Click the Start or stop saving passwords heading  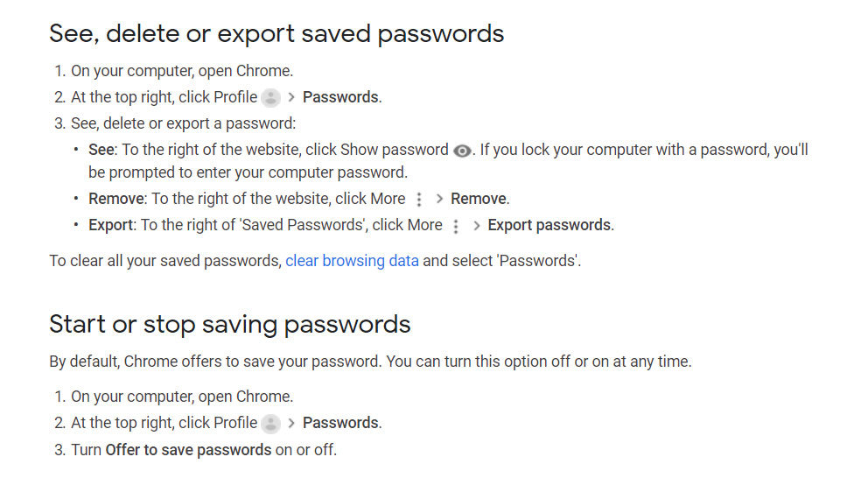click(230, 325)
